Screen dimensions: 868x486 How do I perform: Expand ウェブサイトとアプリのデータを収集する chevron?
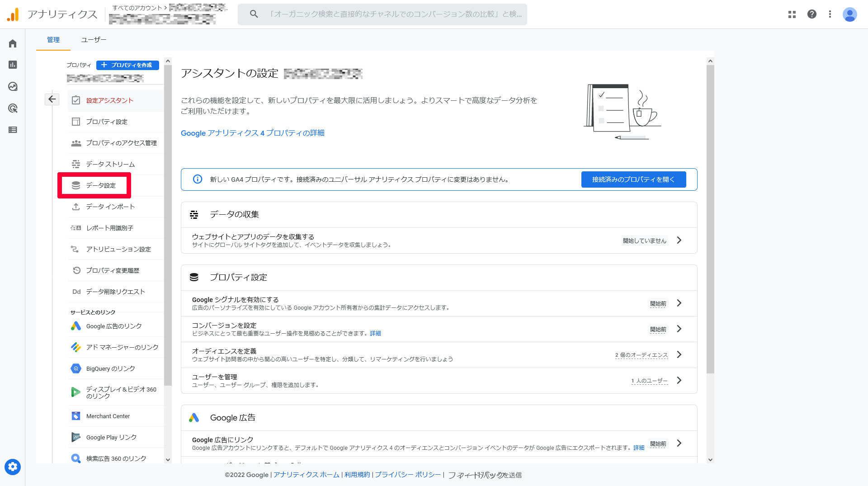click(679, 240)
